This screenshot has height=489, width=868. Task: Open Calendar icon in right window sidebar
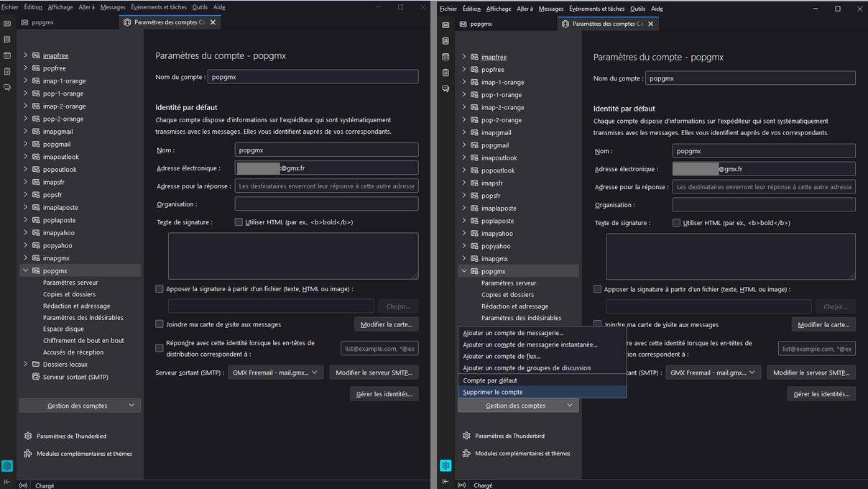(x=445, y=56)
